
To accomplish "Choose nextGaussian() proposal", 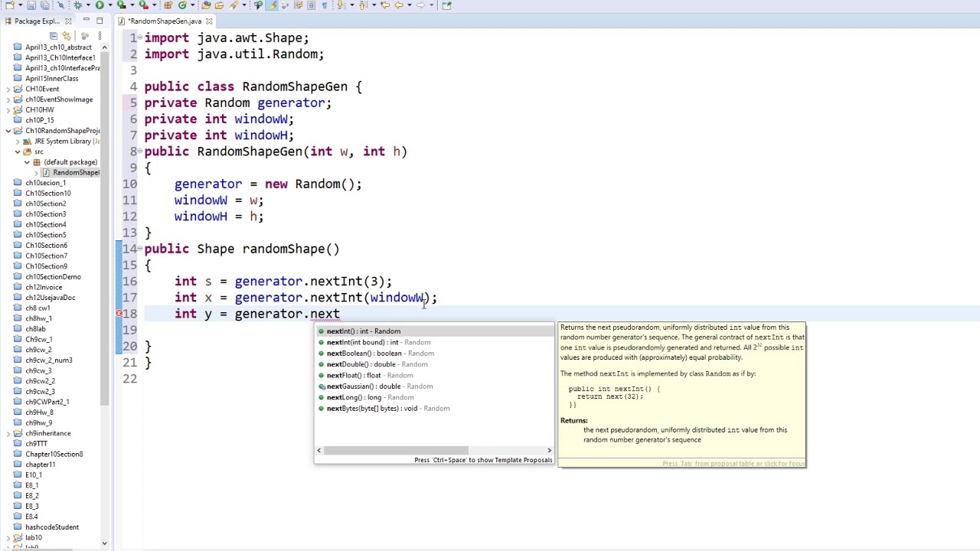I will (x=434, y=386).
